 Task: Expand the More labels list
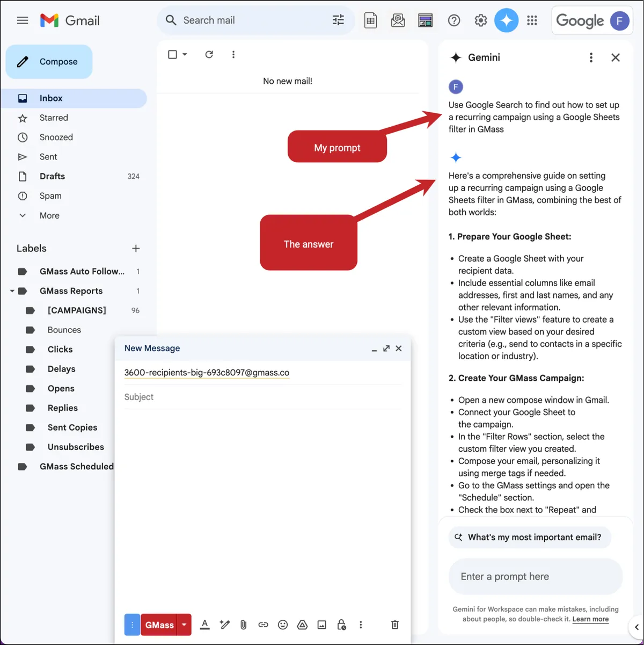click(49, 215)
